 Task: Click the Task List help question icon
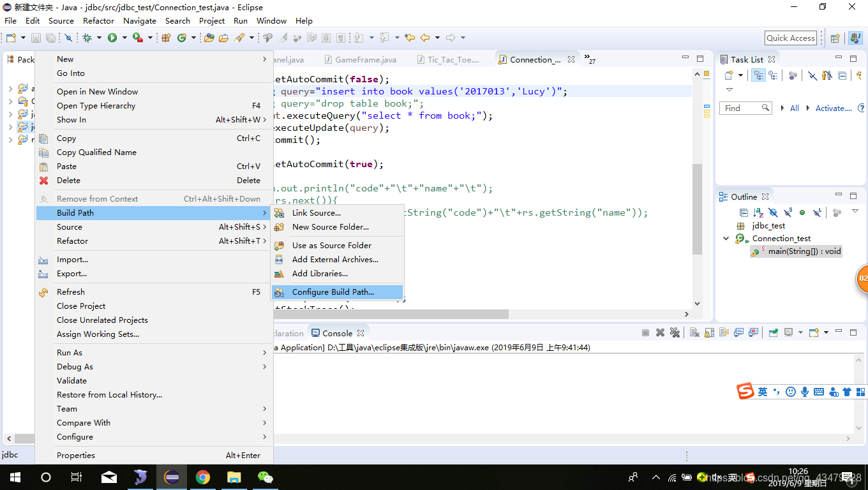(x=862, y=108)
